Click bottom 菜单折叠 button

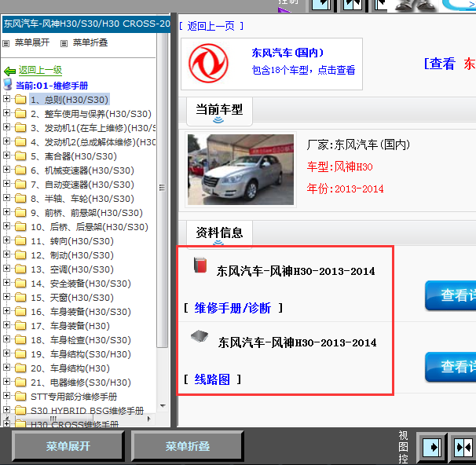click(x=187, y=446)
